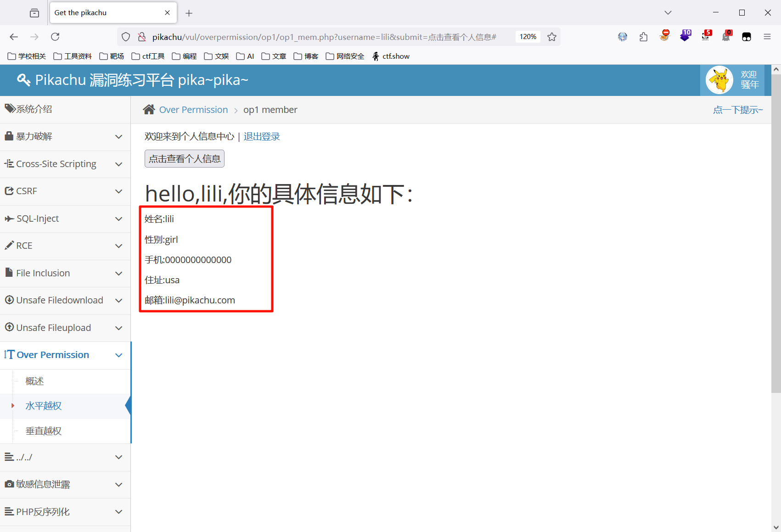Click the URL address field

(324, 37)
